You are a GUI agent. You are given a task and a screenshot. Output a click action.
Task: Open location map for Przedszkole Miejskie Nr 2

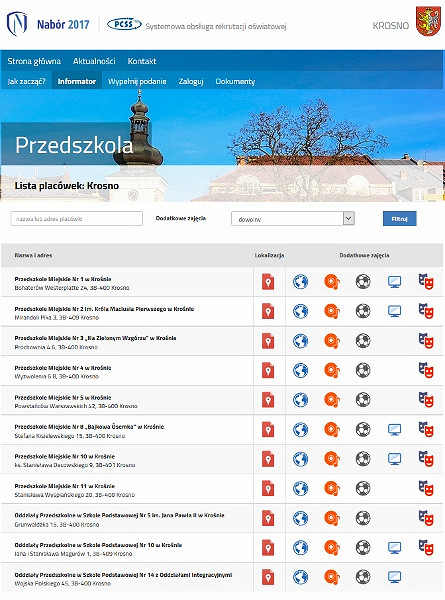(268, 311)
